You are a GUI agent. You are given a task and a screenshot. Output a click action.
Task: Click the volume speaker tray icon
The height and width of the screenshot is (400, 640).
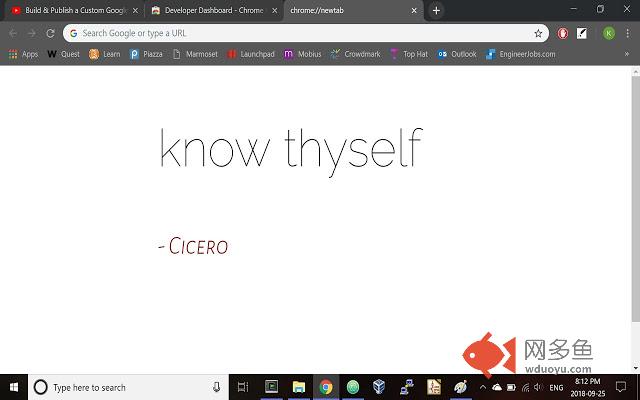[538, 387]
